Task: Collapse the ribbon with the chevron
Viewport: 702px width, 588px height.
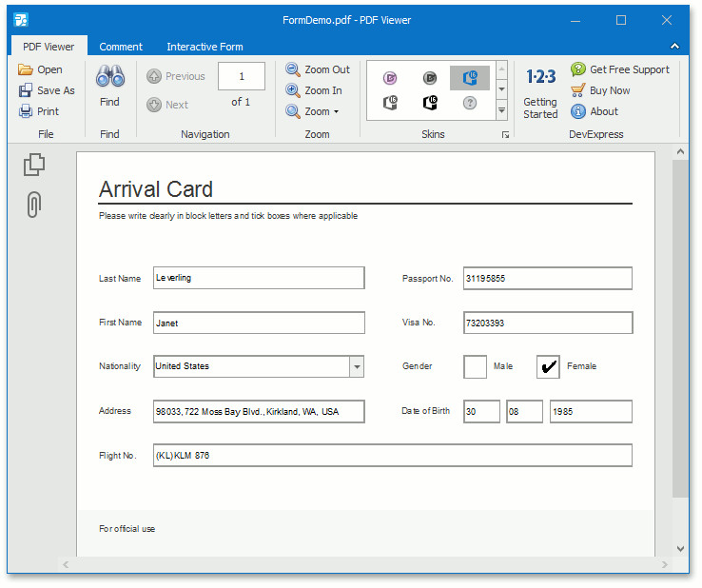Action: pyautogui.click(x=674, y=46)
